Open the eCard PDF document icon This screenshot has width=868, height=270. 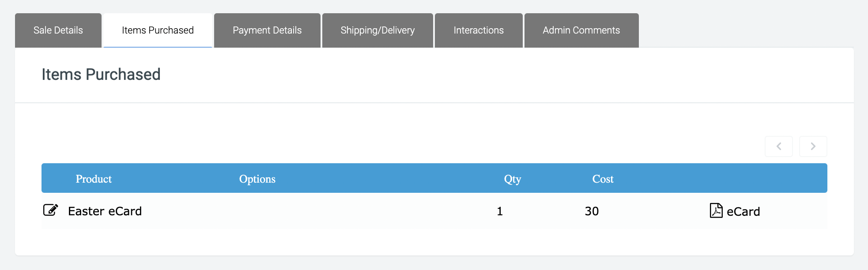[716, 210]
